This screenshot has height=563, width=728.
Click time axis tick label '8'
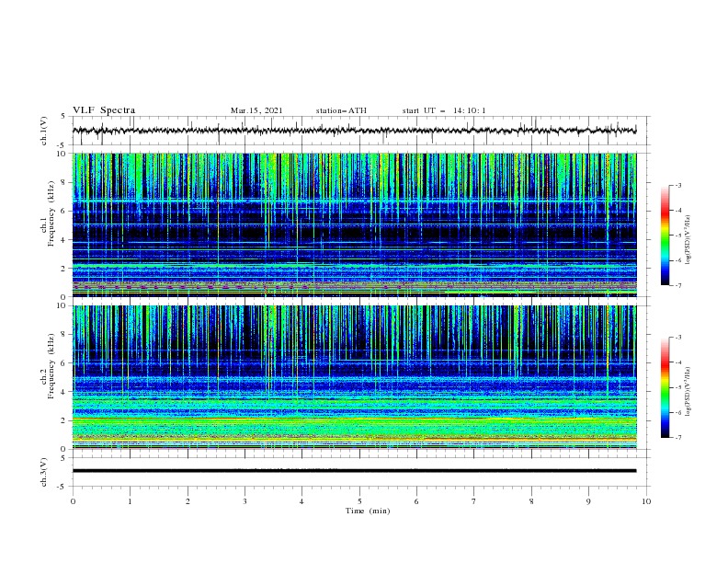(x=531, y=501)
